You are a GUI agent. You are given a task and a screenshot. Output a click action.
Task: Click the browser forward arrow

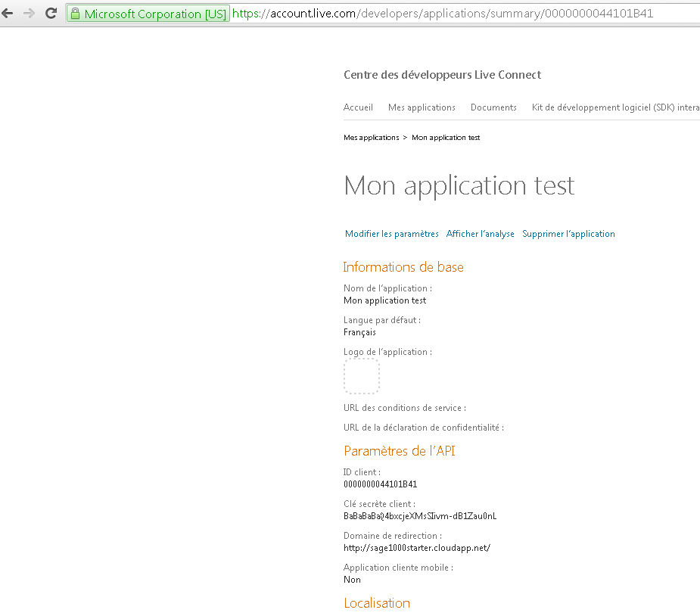pos(29,14)
